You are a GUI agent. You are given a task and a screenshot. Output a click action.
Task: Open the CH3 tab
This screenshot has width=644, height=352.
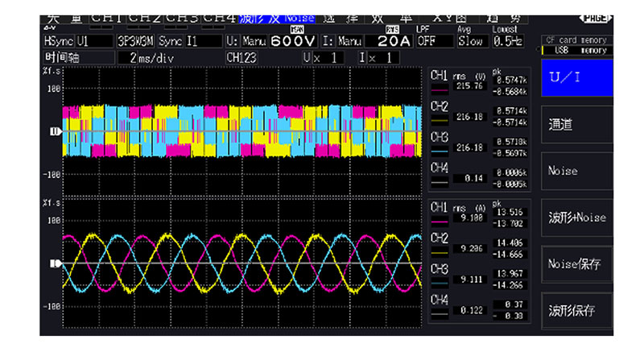pyautogui.click(x=183, y=19)
